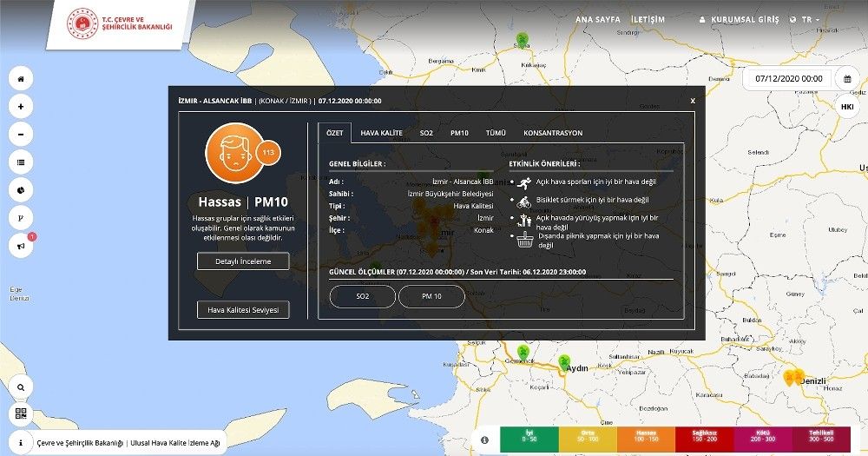Open the station list icon

(20, 162)
